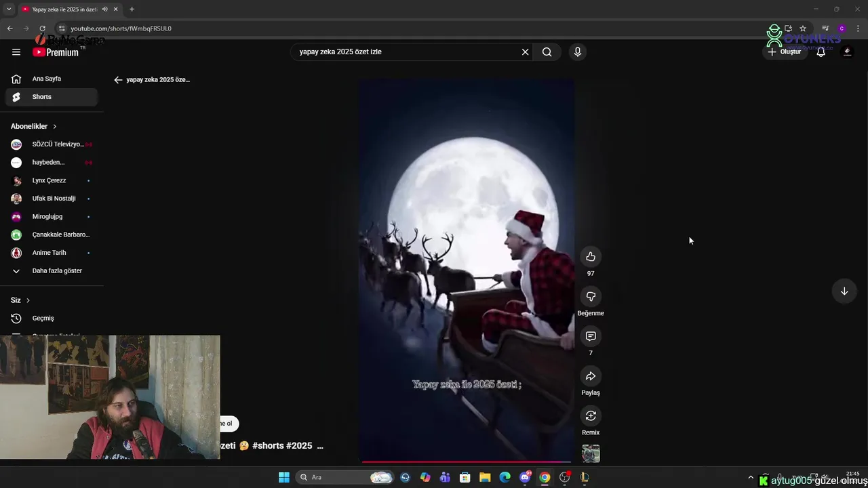Navigate back in the browser
Screen dimensions: 868x488
pyautogui.click(x=9, y=28)
